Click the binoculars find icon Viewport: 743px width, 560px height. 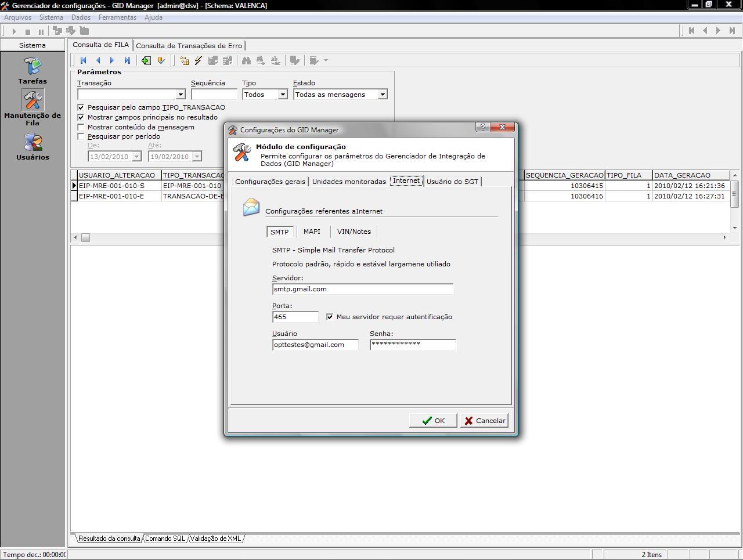tap(246, 60)
